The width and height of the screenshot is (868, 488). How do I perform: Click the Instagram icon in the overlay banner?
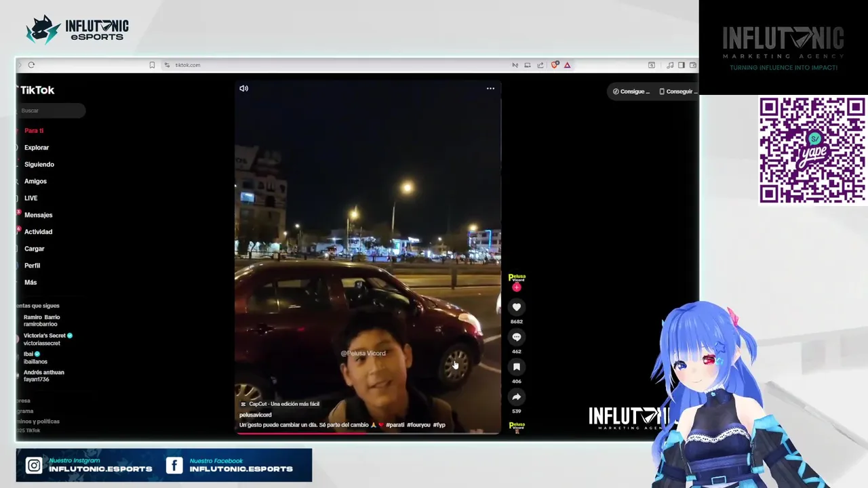[34, 466]
